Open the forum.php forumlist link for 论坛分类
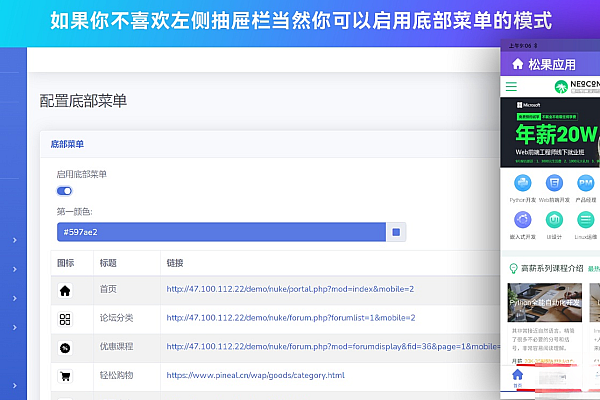 point(291,318)
